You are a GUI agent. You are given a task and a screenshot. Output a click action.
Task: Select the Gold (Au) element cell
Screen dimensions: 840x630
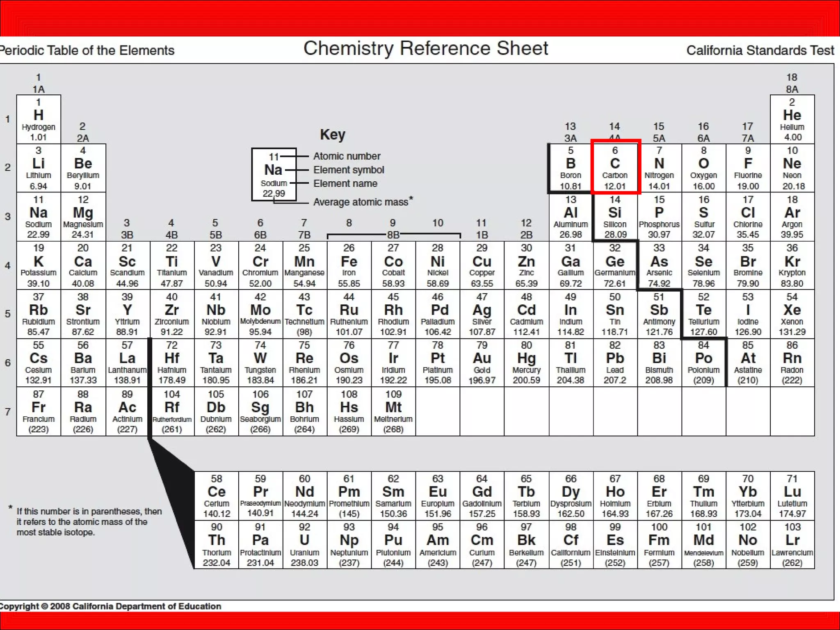point(482,363)
